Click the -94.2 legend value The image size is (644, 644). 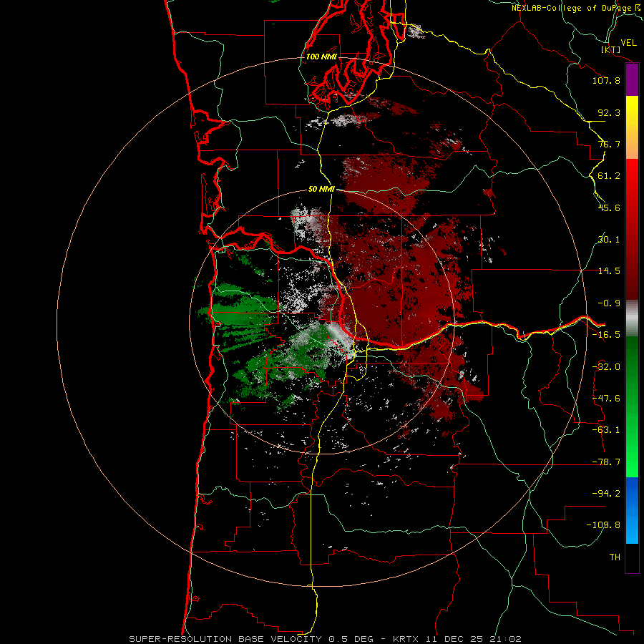606,493
